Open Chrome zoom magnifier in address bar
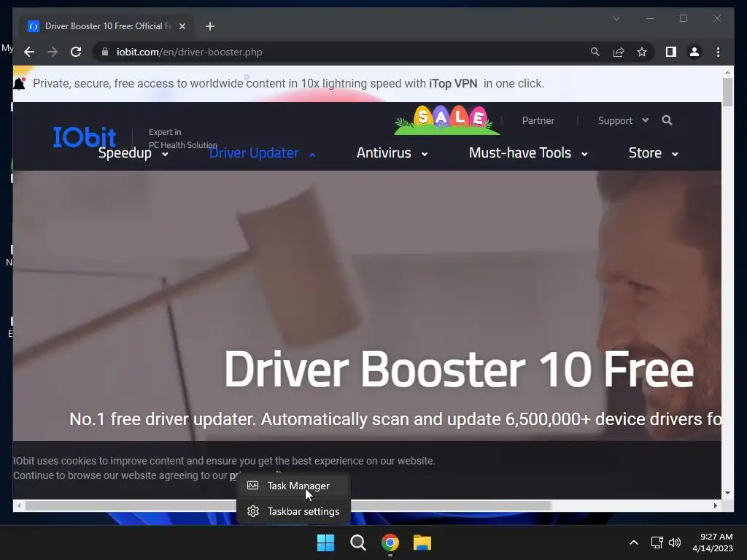The height and width of the screenshot is (560, 747). (x=595, y=52)
